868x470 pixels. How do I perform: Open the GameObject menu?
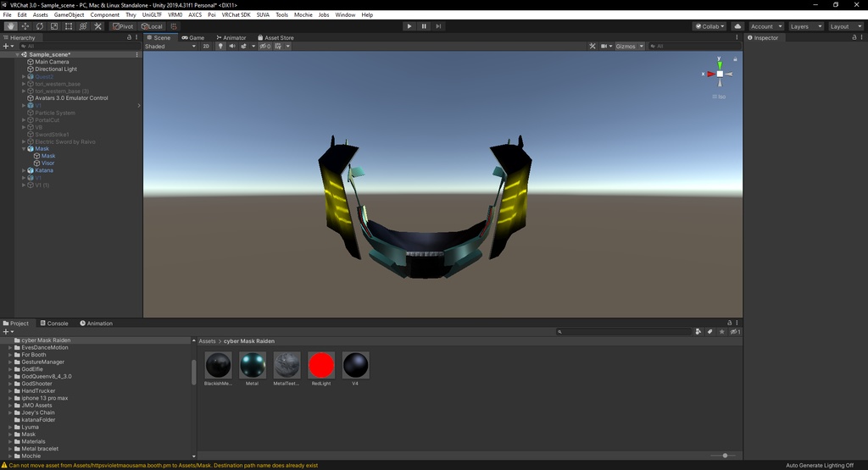70,15
